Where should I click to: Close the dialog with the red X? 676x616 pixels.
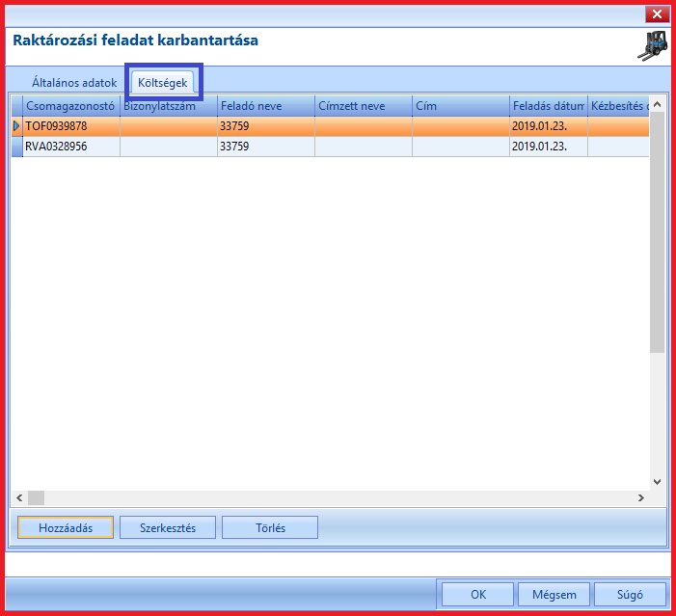click(x=657, y=14)
